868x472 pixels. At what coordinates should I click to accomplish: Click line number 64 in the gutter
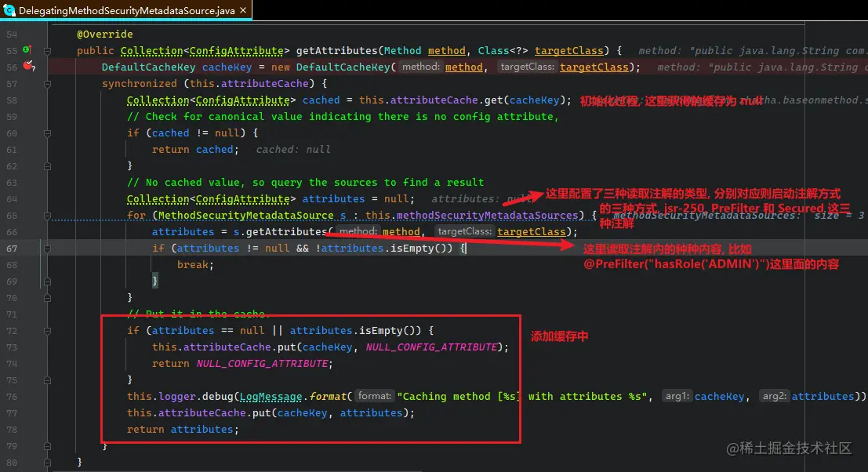[12, 199]
